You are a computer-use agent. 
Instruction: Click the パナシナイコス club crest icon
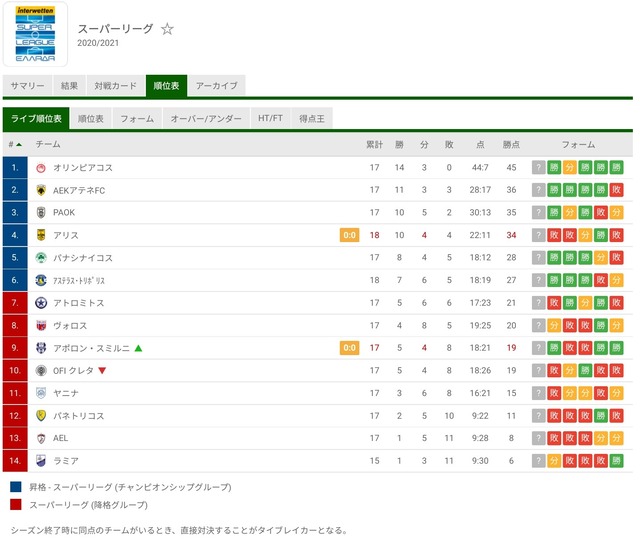coord(41,258)
